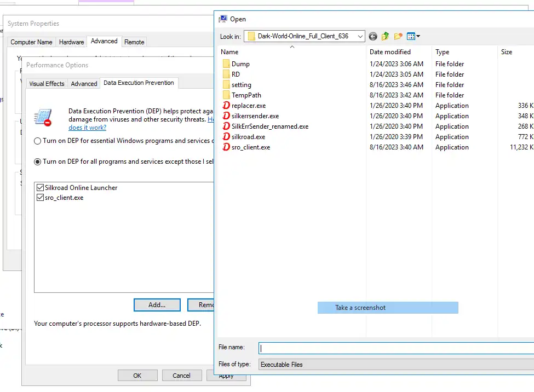Switch to Visual Effects tab
Screen dimensions: 534x392
[x=47, y=84]
